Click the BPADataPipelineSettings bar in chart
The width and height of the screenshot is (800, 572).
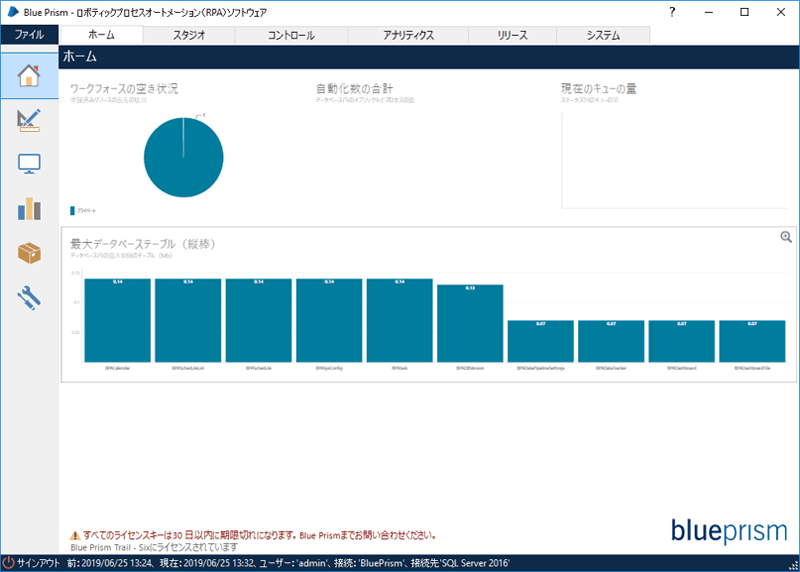541,341
